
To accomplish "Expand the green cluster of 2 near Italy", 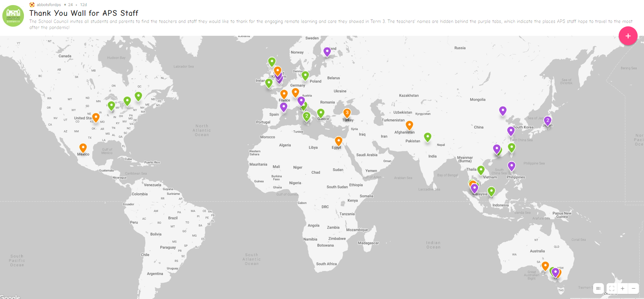I will (x=306, y=116).
